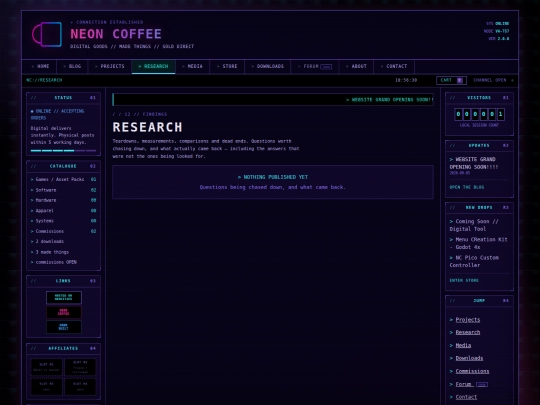Image resolution: width=540 pixels, height=405 pixels.
Task: Open the About tab
Action: point(356,66)
